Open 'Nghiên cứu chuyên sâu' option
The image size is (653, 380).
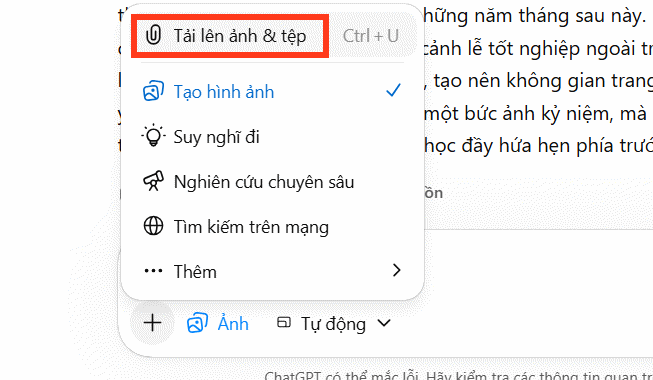[273, 182]
